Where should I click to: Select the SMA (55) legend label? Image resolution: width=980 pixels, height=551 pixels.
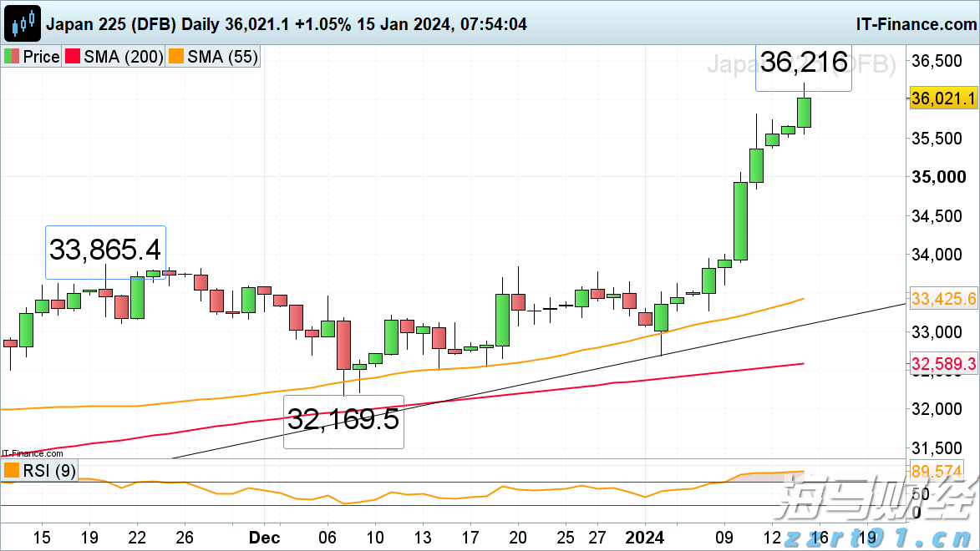point(221,58)
